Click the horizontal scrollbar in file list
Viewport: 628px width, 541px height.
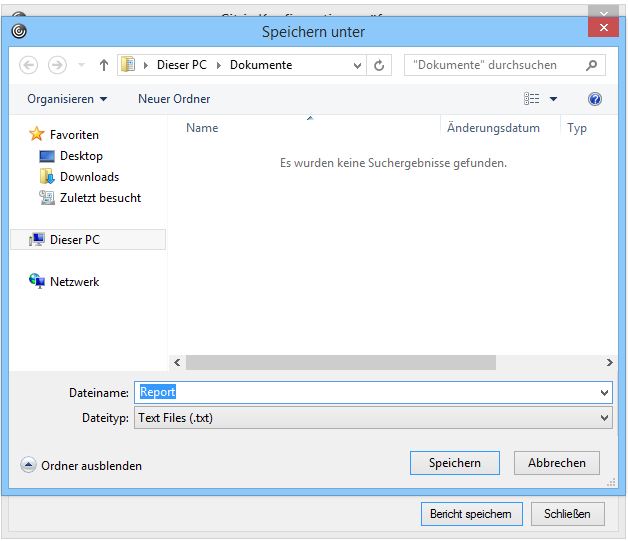(x=340, y=363)
